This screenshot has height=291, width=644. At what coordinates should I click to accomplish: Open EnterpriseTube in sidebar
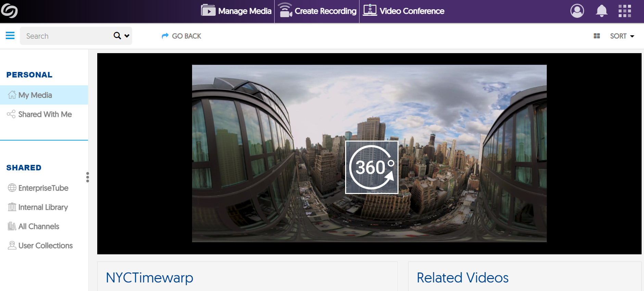coord(43,188)
